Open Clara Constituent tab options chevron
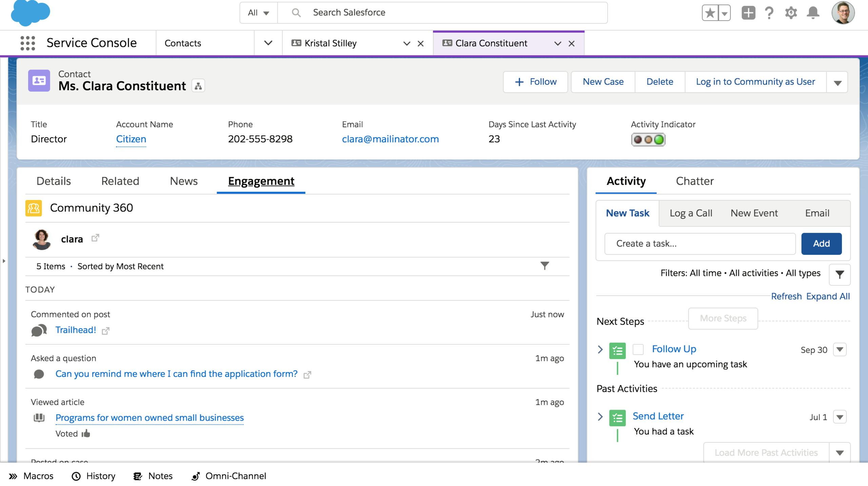Screen dimensions: 868x486 [557, 43]
